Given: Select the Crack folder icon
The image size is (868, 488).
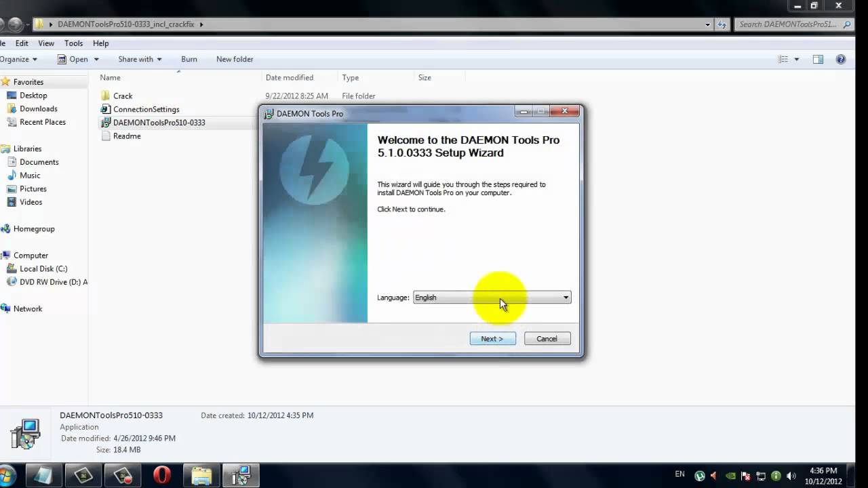Looking at the screenshot, I should [x=105, y=96].
